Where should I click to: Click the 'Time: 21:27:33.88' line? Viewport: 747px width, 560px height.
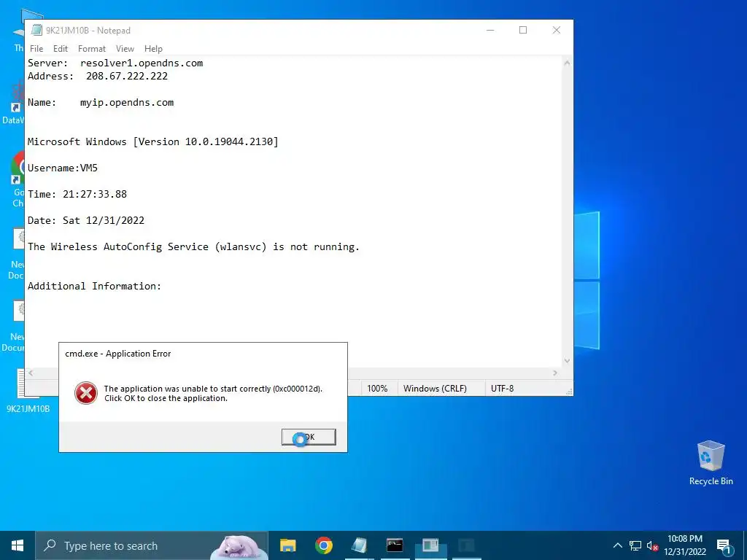[77, 194]
